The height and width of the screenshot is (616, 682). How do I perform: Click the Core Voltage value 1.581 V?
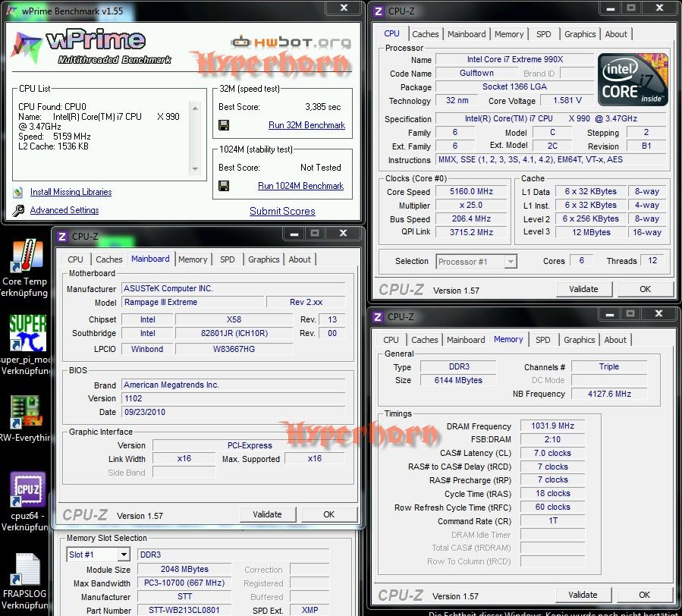pos(567,100)
